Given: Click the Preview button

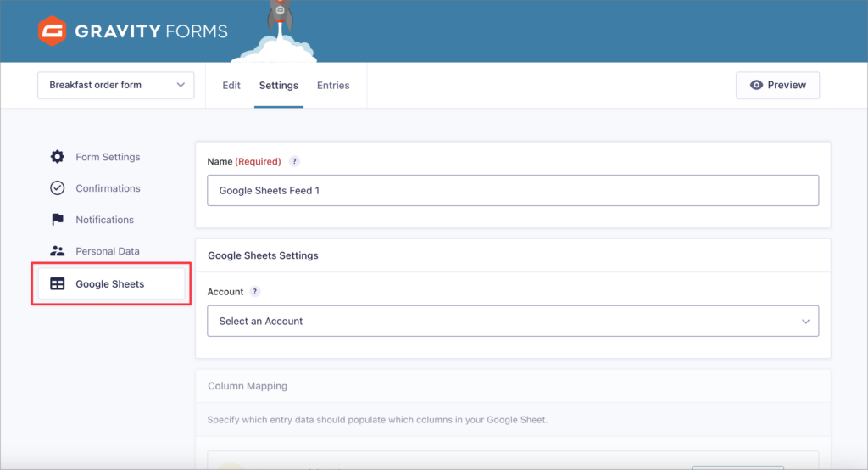Looking at the screenshot, I should [x=777, y=85].
